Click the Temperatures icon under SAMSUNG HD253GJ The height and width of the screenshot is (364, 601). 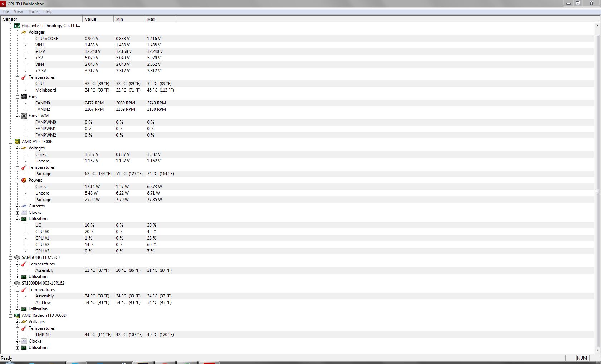click(x=24, y=264)
